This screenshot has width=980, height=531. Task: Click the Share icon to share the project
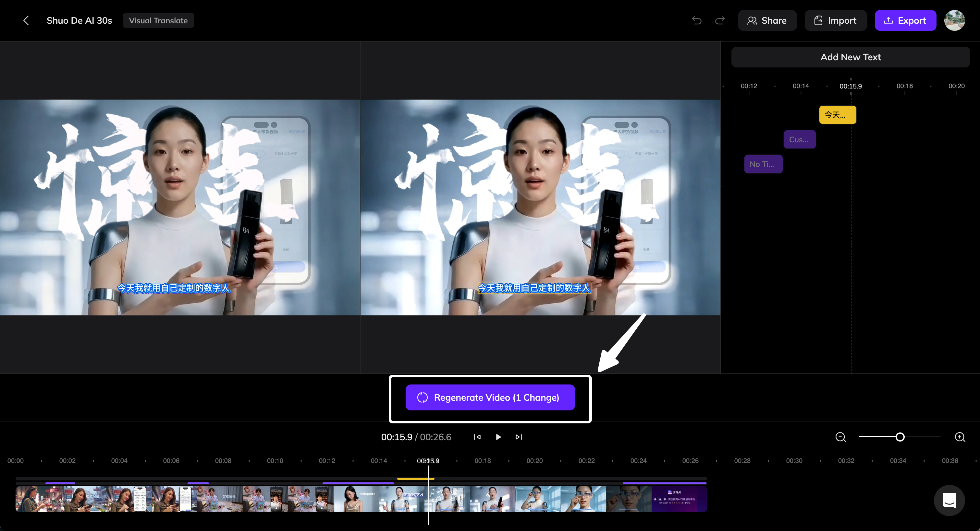[767, 20]
